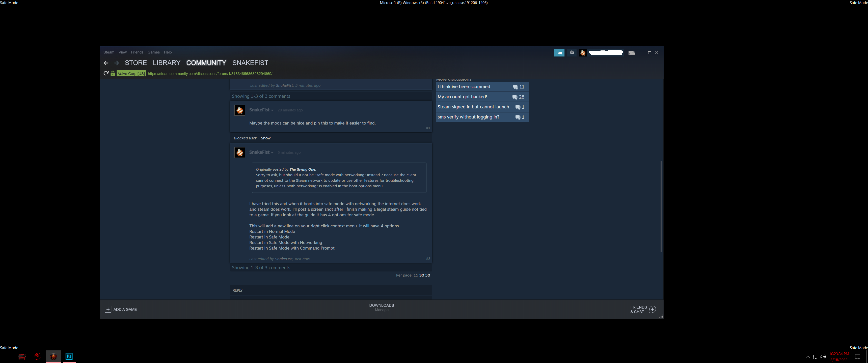Reload page with the refresh icon

pos(106,73)
